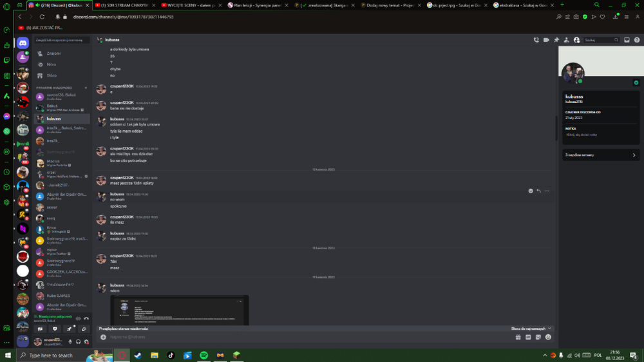
Task: Open the shared screenshot image in chat
Action: tap(180, 310)
